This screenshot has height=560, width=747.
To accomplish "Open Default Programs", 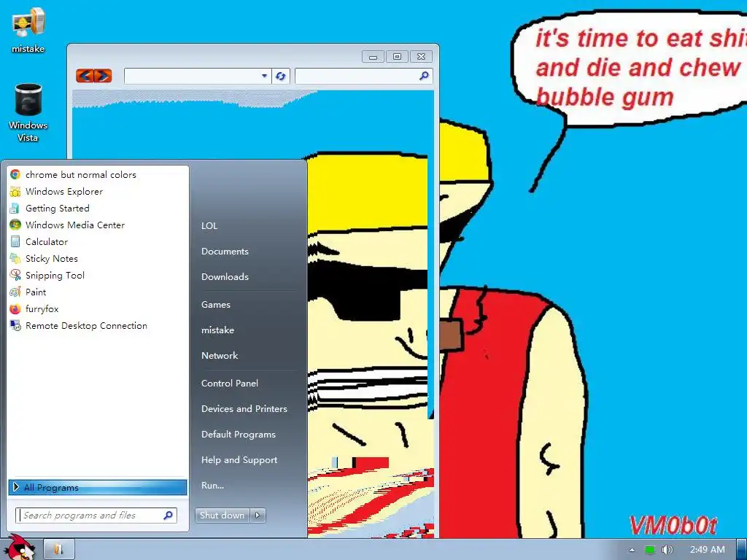I will click(239, 435).
